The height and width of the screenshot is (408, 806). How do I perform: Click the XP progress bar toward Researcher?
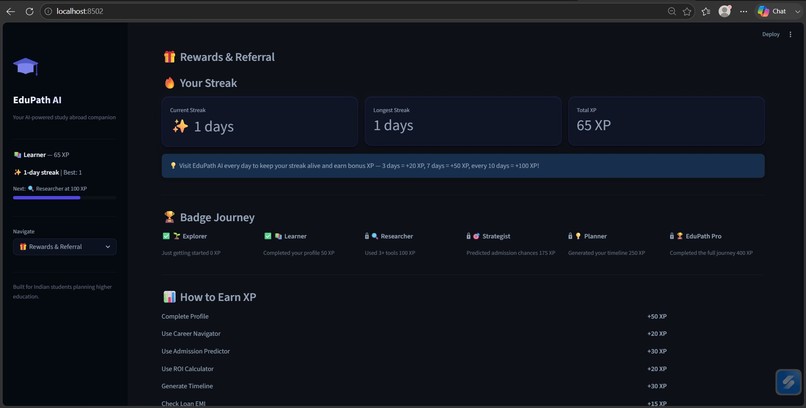tap(65, 197)
